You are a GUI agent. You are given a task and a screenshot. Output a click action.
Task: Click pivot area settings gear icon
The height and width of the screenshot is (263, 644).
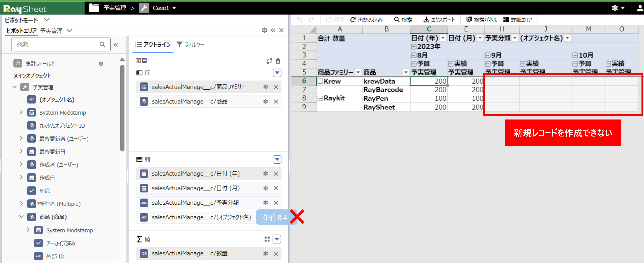(264, 30)
